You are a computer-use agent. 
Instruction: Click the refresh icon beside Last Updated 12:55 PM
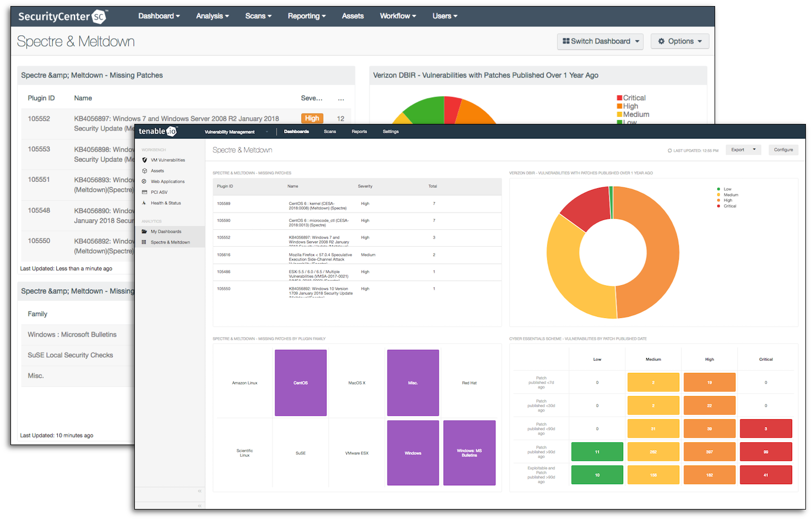[x=670, y=150]
